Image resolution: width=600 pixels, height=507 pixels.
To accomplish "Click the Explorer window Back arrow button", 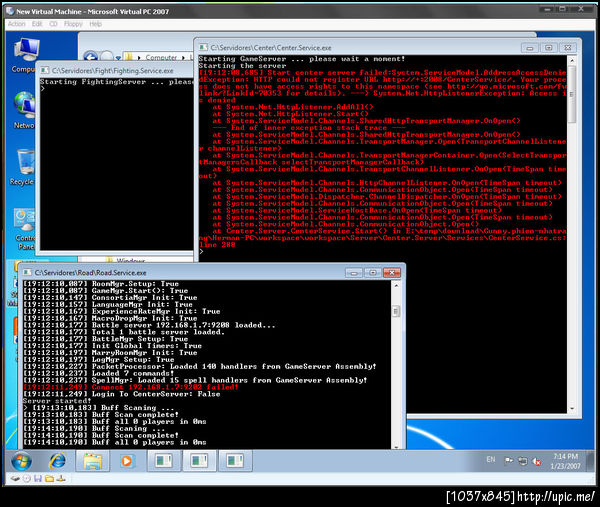I will tap(91, 57).
